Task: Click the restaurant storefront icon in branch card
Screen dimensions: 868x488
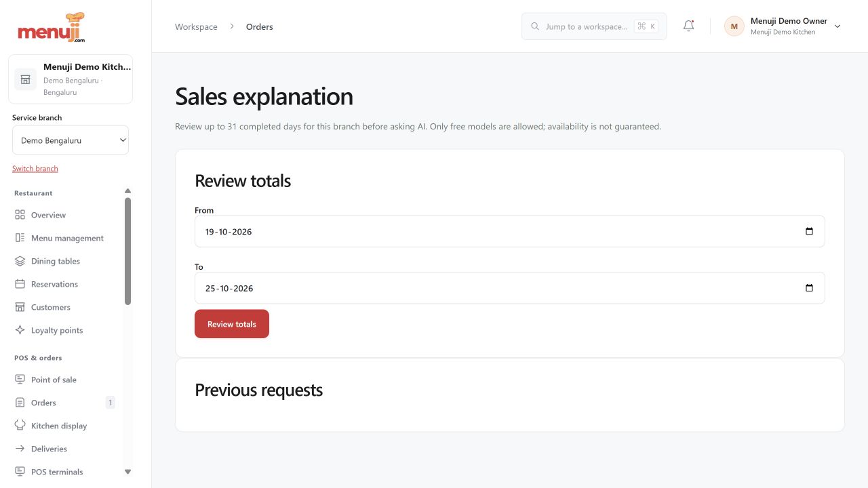Action: pos(25,79)
